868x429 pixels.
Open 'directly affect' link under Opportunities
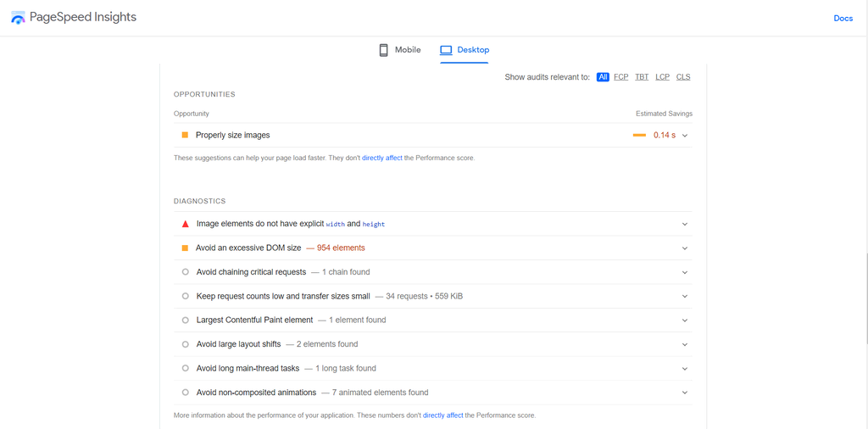click(x=382, y=158)
